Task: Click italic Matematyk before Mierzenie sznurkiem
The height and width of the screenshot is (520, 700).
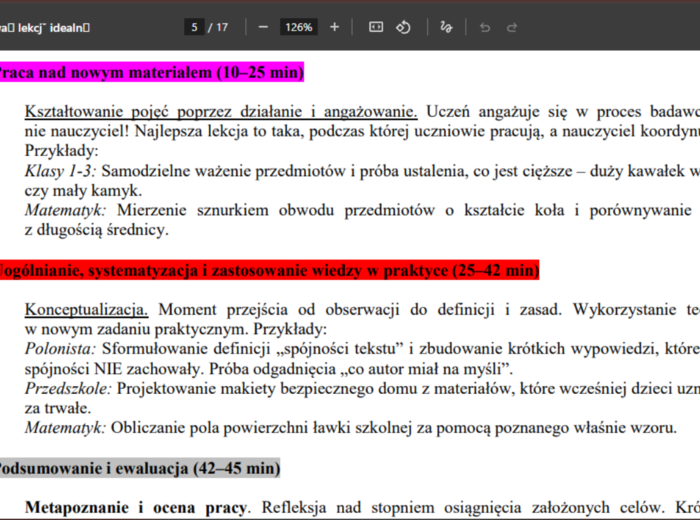Action: pyautogui.click(x=65, y=210)
